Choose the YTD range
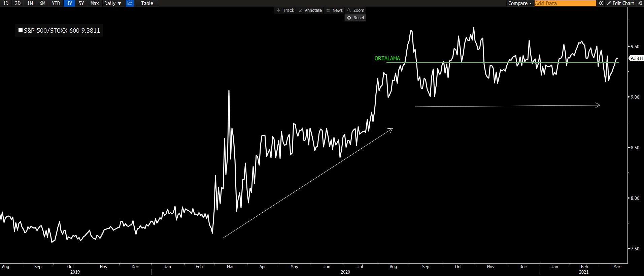Viewport: 644px width, 276px height. [56, 3]
